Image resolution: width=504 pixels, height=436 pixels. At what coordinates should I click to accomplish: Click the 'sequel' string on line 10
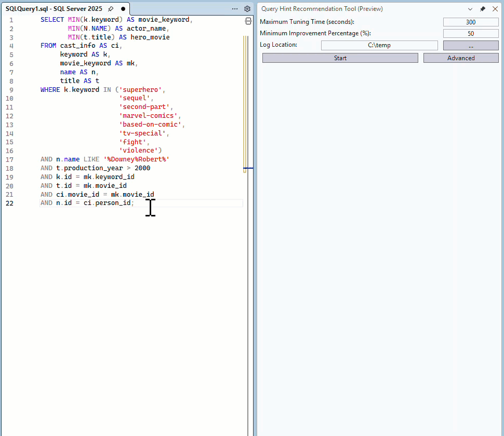[x=135, y=98]
